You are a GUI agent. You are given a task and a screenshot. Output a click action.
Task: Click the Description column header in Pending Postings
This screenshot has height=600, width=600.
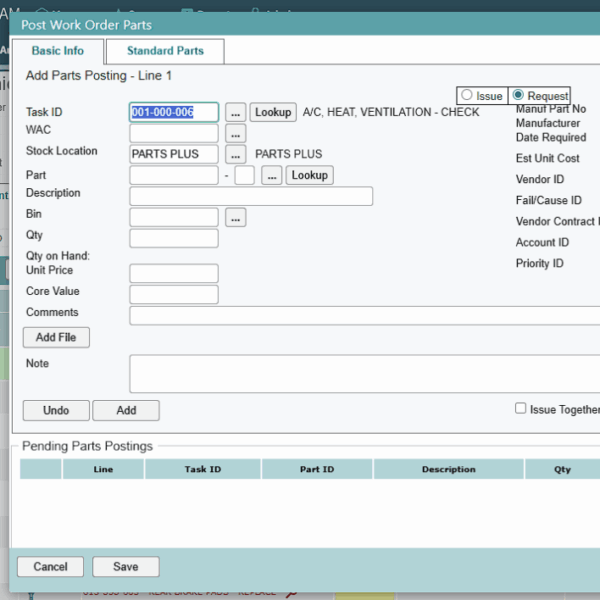click(x=448, y=469)
